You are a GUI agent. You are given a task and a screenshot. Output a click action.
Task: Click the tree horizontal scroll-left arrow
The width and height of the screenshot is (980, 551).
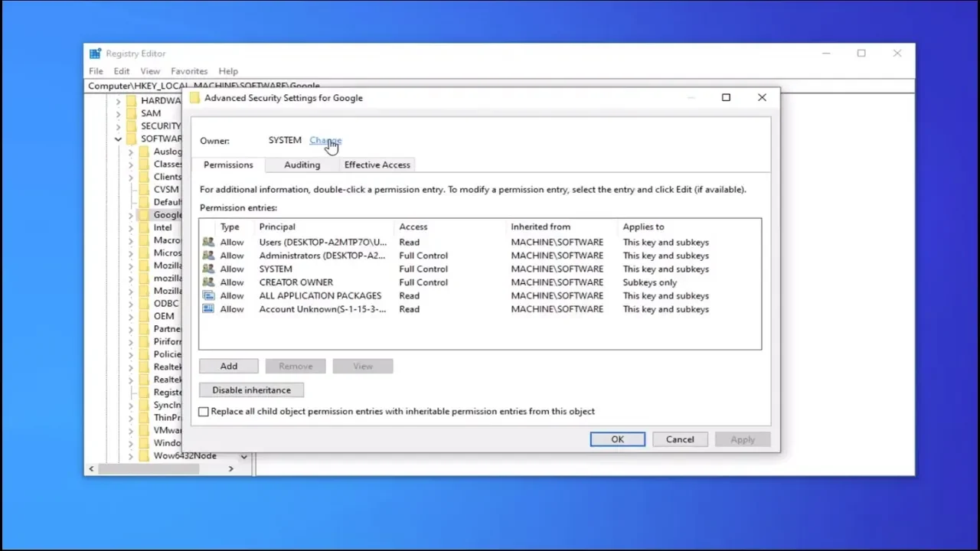(92, 468)
